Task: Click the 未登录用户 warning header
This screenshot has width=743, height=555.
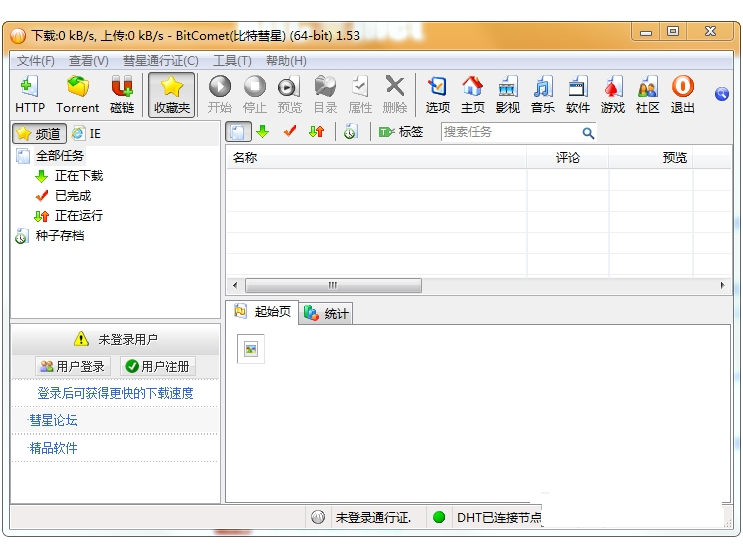Action: (116, 339)
